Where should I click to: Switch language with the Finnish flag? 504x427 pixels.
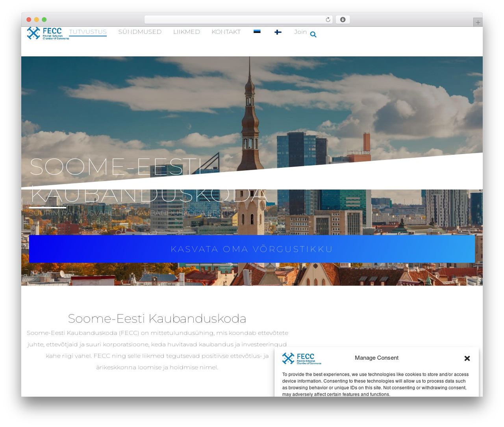coord(278,32)
